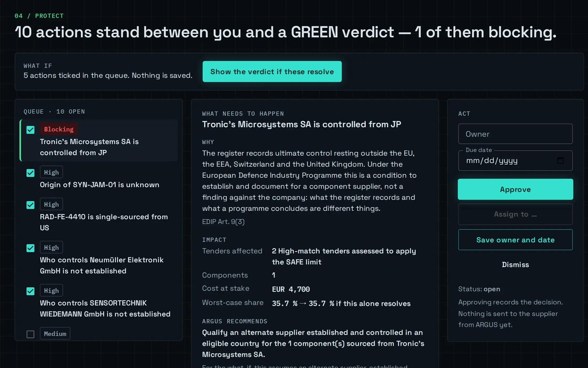Focus the Owner input field
Screen dimensions: 588x368
(x=515, y=134)
